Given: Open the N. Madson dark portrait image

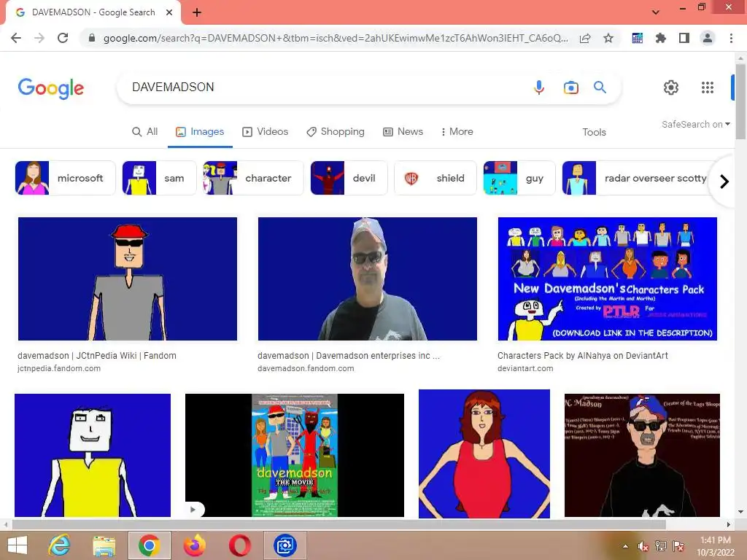Looking at the screenshot, I should point(642,455).
